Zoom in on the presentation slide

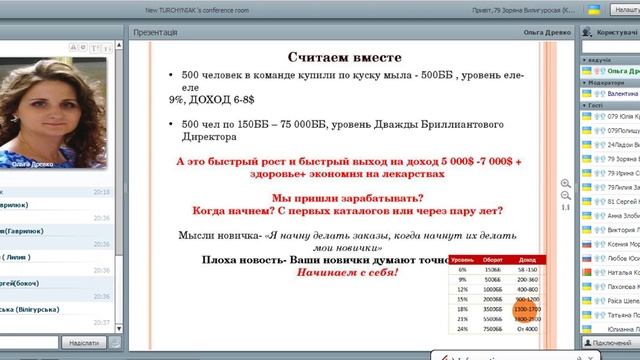[x=565, y=184]
